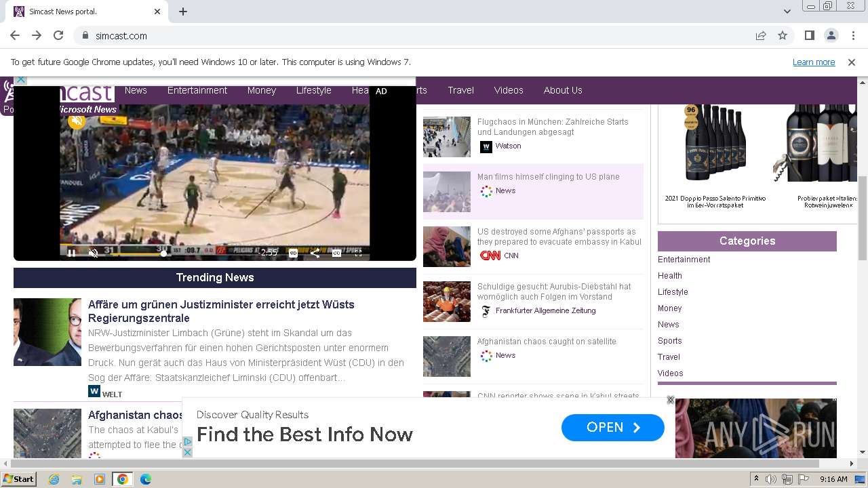Screen dimensions: 868x488
Task: Select Health in Categories list
Action: click(x=670, y=276)
